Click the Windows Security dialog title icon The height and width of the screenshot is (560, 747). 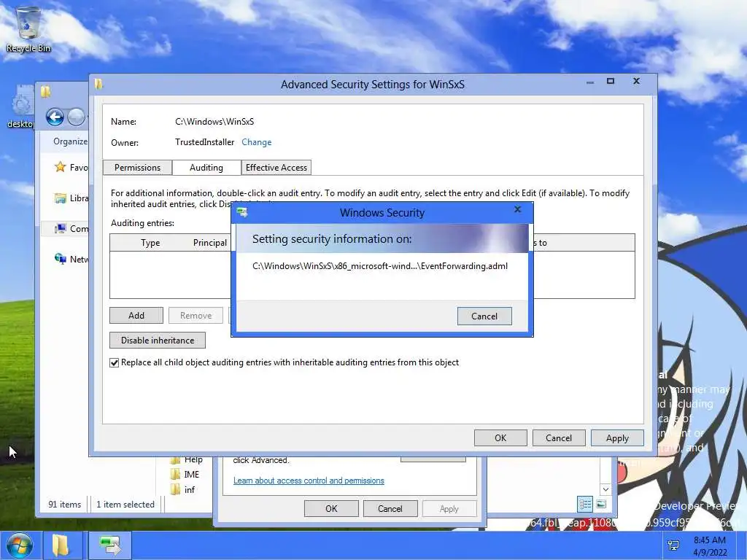(x=242, y=212)
